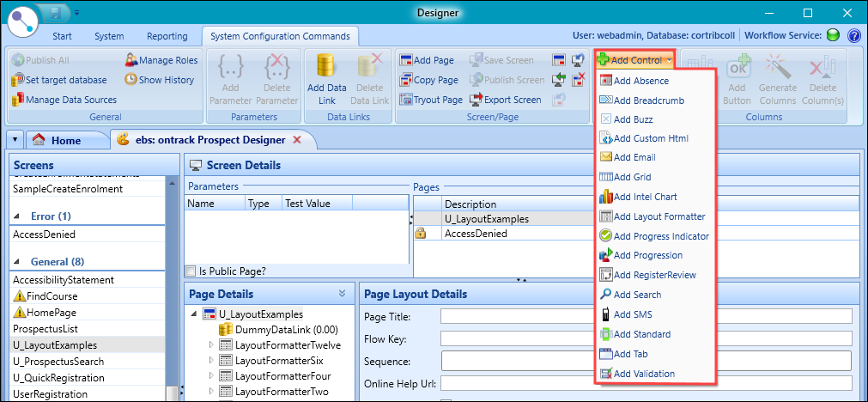Click the Manage Data Sources button
868x402 pixels.
64,100
